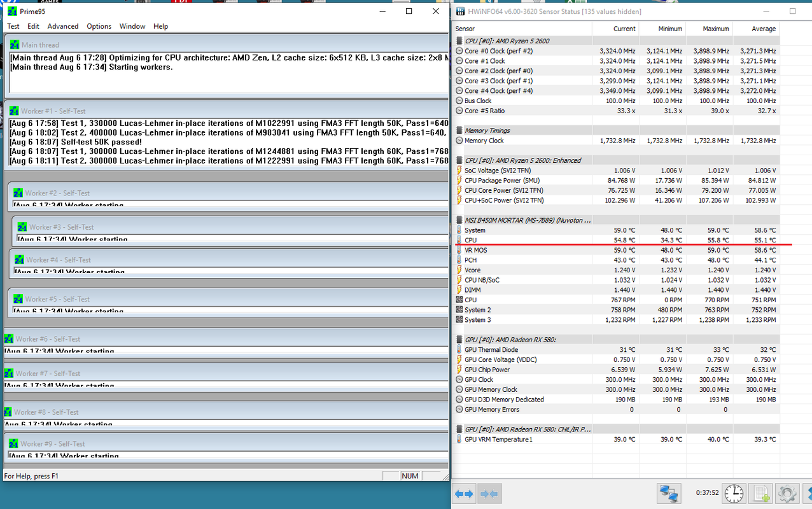Screen dimensions: 812x509
Task: Select the GPU Memory Errors row
Action: pos(616,409)
